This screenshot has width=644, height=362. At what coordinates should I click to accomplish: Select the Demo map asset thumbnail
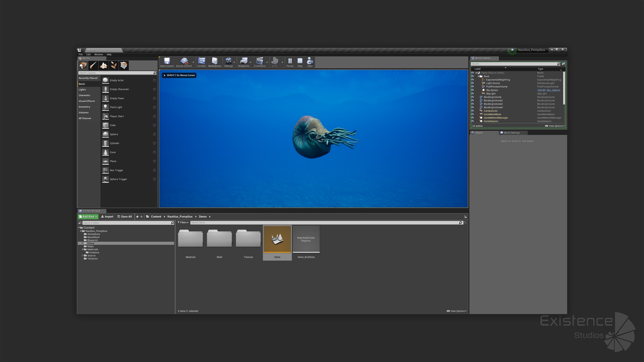tap(277, 239)
